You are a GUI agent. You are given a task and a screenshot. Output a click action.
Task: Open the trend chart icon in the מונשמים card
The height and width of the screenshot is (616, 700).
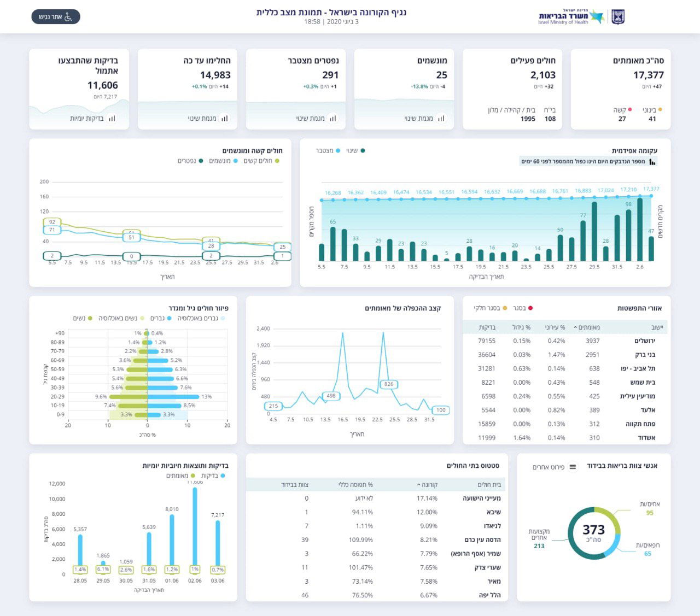pos(441,118)
